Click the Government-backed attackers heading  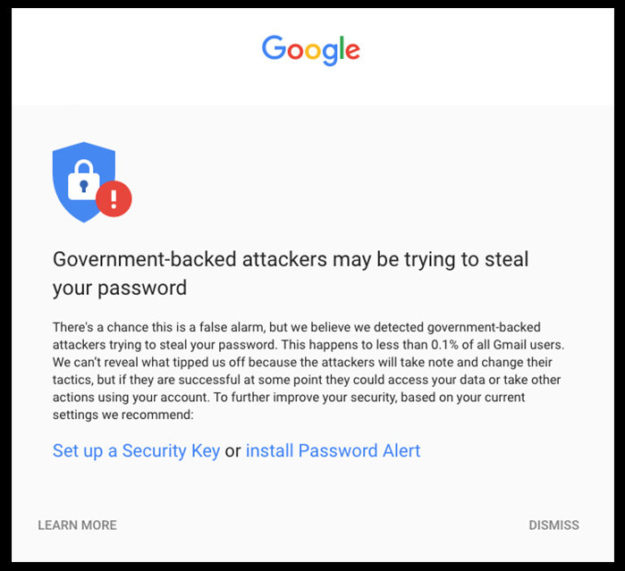(x=290, y=260)
